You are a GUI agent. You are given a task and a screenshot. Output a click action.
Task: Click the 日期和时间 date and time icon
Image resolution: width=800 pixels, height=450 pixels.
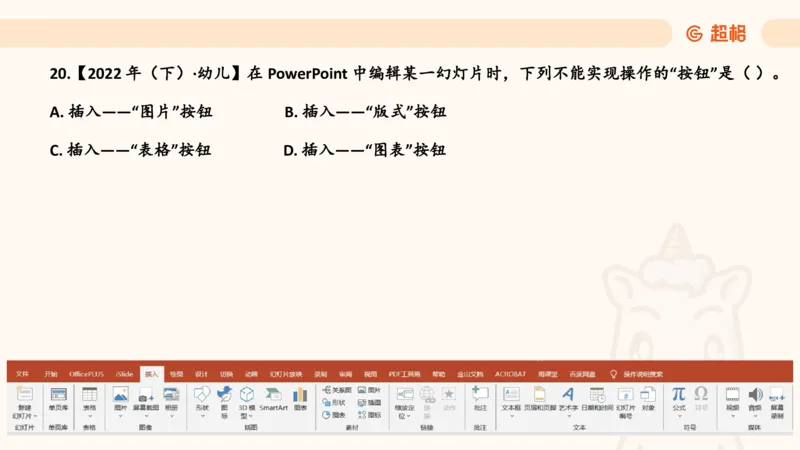tap(597, 394)
